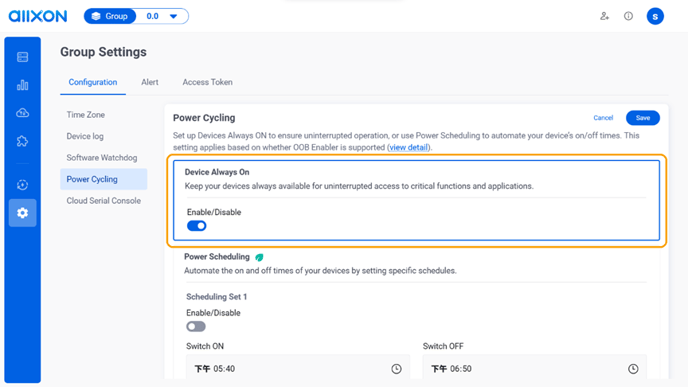
Task: Open the cloud upload sidebar icon
Action: pyautogui.click(x=22, y=113)
